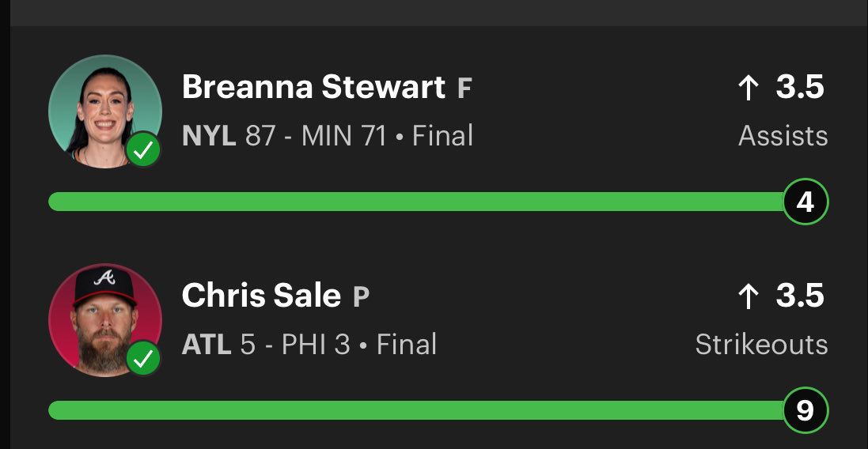Tap Stewart's 3.5 projection value
868x449 pixels.
click(801, 88)
